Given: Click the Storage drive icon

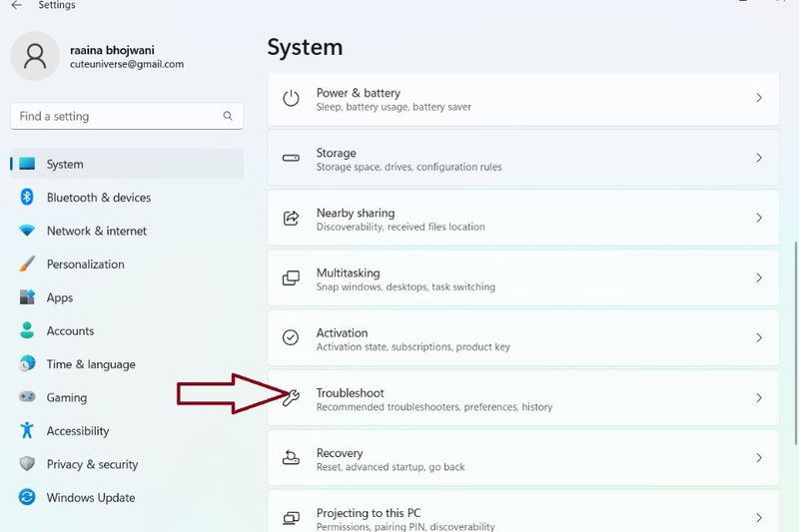Looking at the screenshot, I should tap(291, 158).
